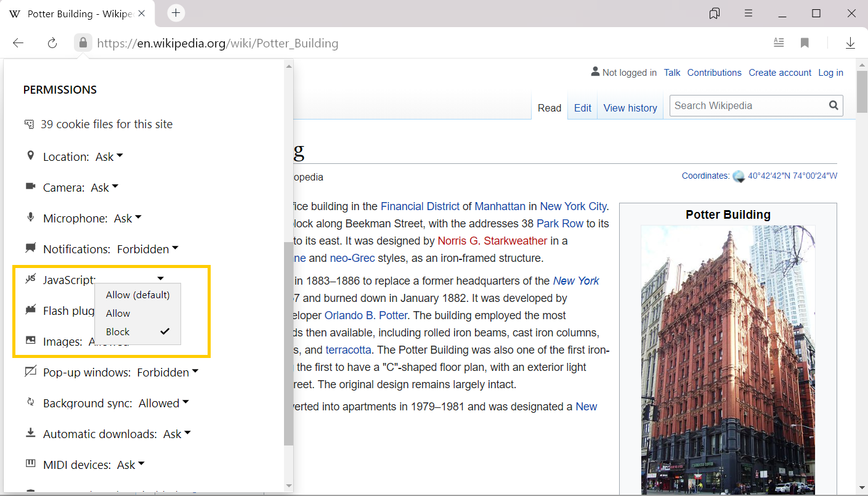868x496 pixels.
Task: Open the Talk link
Action: coord(672,73)
